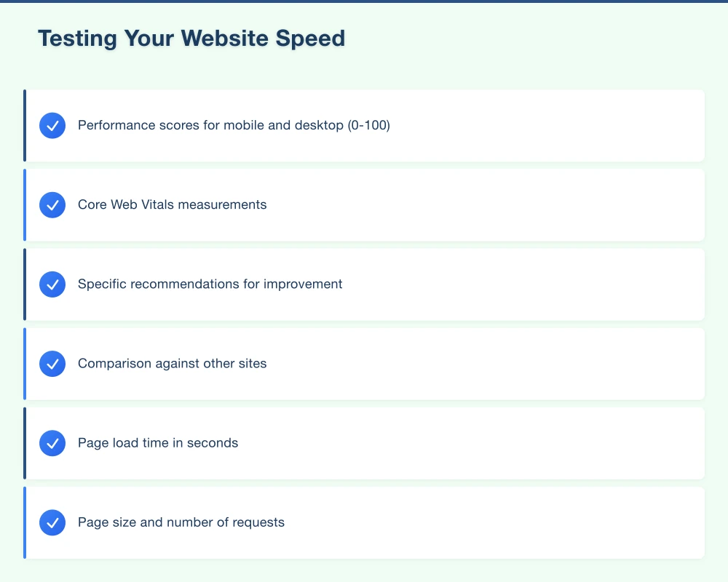
Task: Select the Testing Your Website Speed heading
Action: (191, 38)
